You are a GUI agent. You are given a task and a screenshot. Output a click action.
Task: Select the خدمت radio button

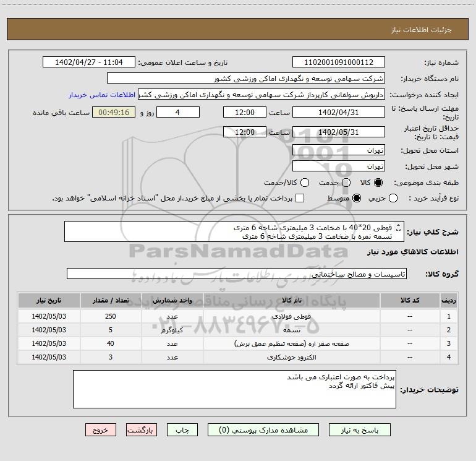click(x=346, y=183)
